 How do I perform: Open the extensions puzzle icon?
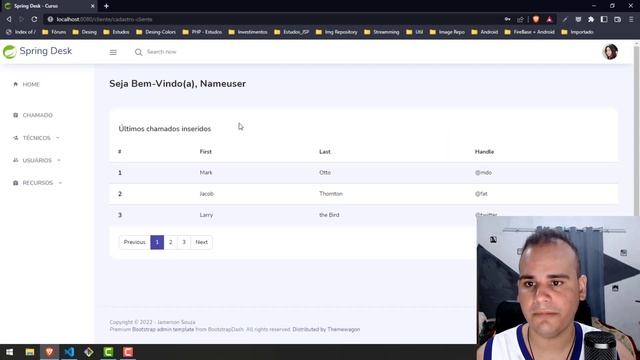pyautogui.click(x=591, y=19)
